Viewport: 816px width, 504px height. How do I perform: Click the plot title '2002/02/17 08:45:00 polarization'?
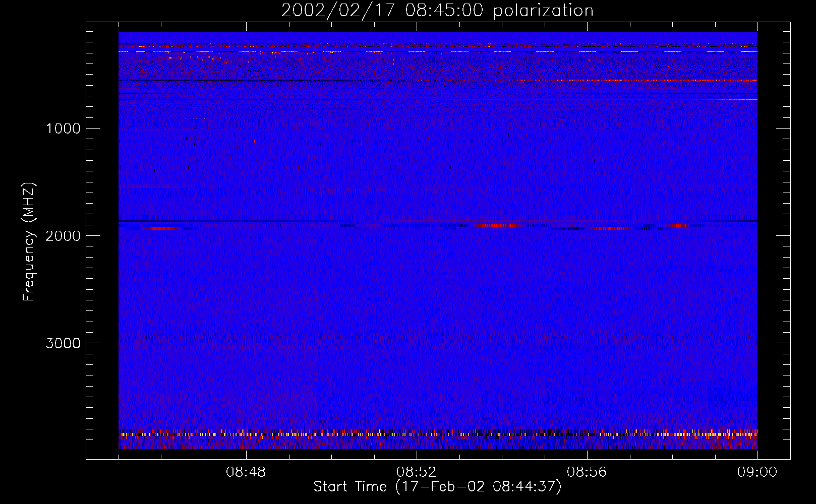click(x=437, y=11)
